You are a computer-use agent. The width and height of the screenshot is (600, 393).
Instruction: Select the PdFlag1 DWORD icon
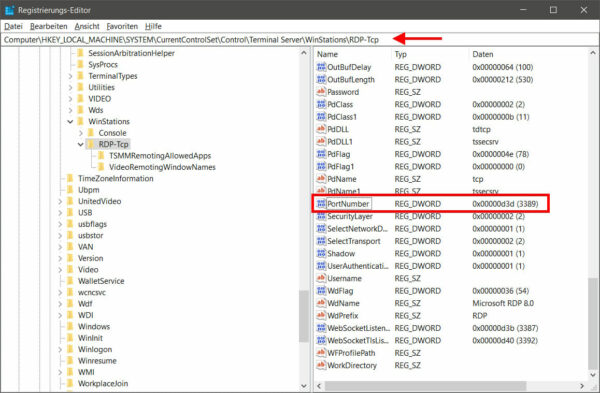(x=321, y=166)
